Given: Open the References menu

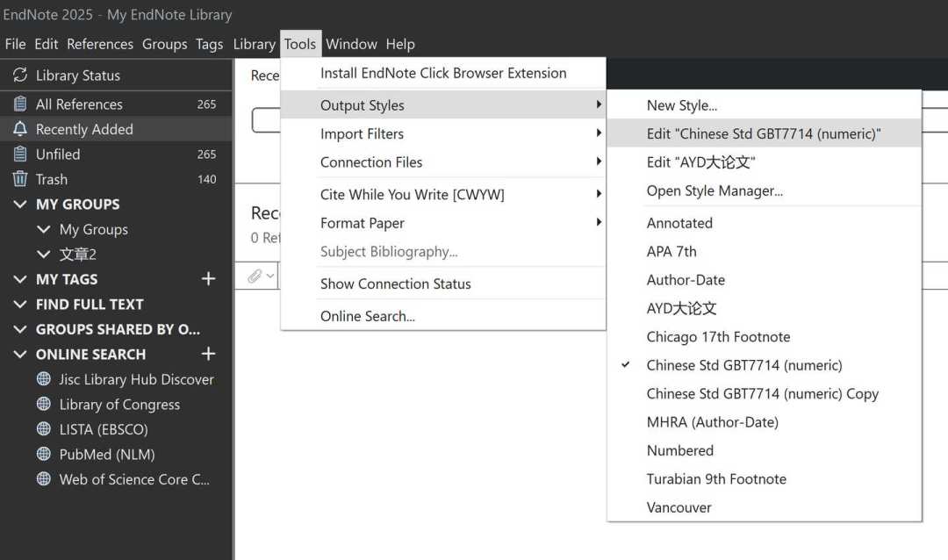Looking at the screenshot, I should pos(100,44).
